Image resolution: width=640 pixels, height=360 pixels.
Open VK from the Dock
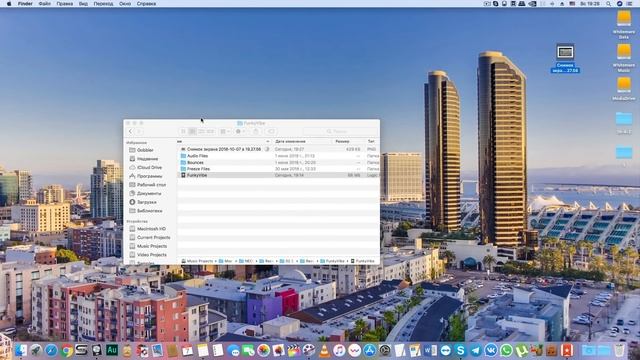click(491, 350)
